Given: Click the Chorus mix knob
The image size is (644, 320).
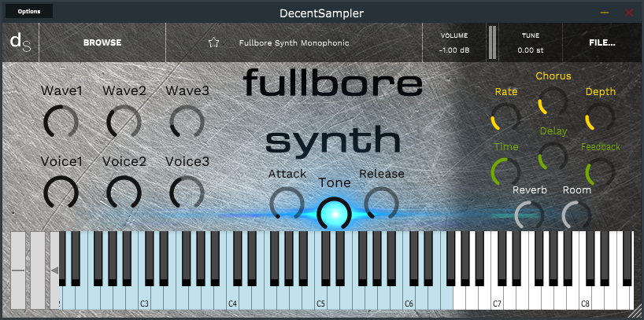Looking at the screenshot, I should click(x=553, y=101).
